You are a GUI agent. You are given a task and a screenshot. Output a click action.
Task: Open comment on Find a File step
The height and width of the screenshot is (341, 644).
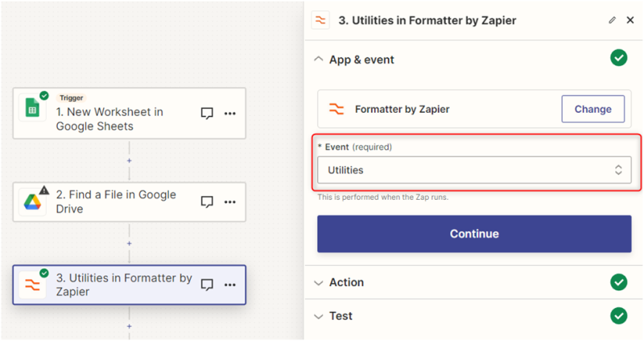207,202
